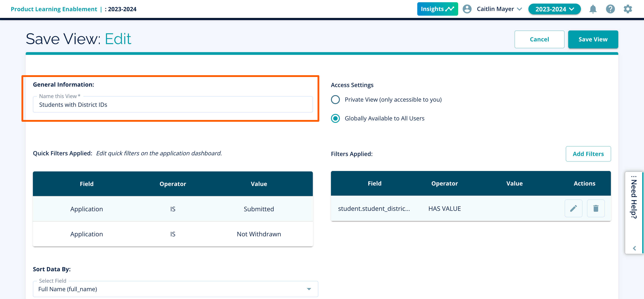The width and height of the screenshot is (644, 299).
Task: Click the pencil edit filter icon
Action: [x=573, y=208]
